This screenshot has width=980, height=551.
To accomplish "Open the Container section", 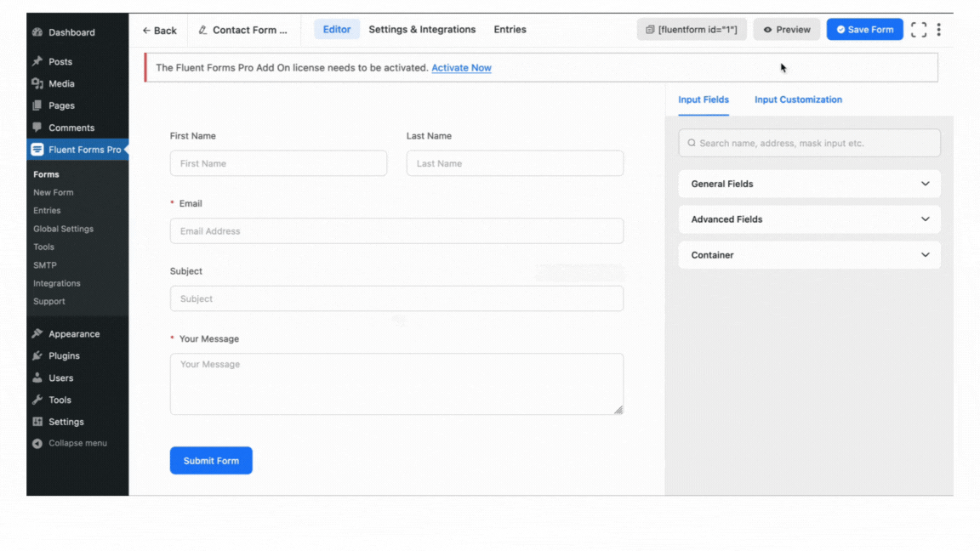I will coord(808,255).
